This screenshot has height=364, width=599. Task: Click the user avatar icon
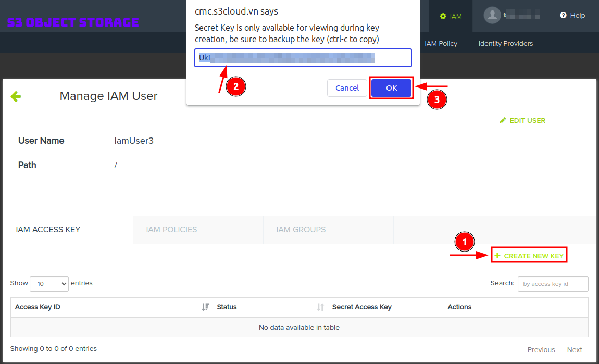pyautogui.click(x=492, y=15)
